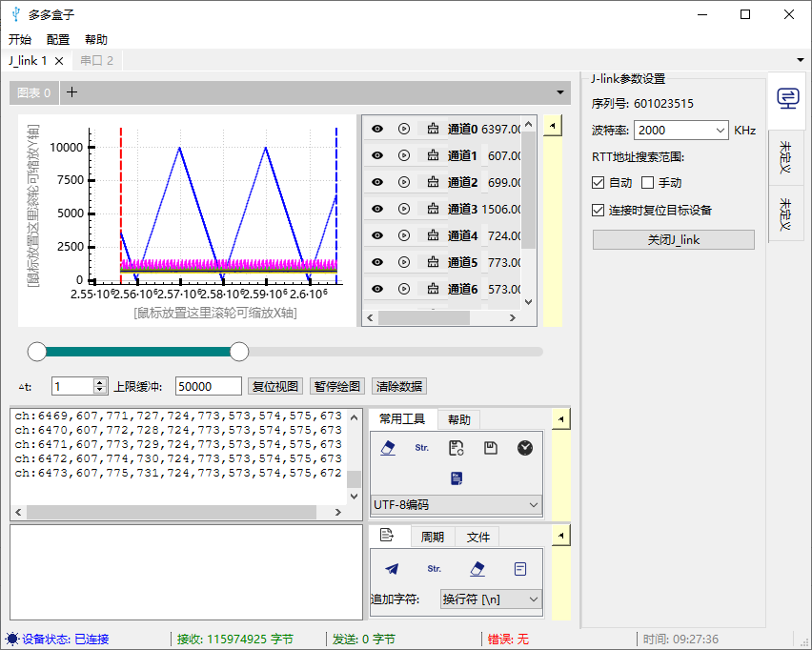Click the 暂停绘图 button
The width and height of the screenshot is (812, 650).
[337, 386]
